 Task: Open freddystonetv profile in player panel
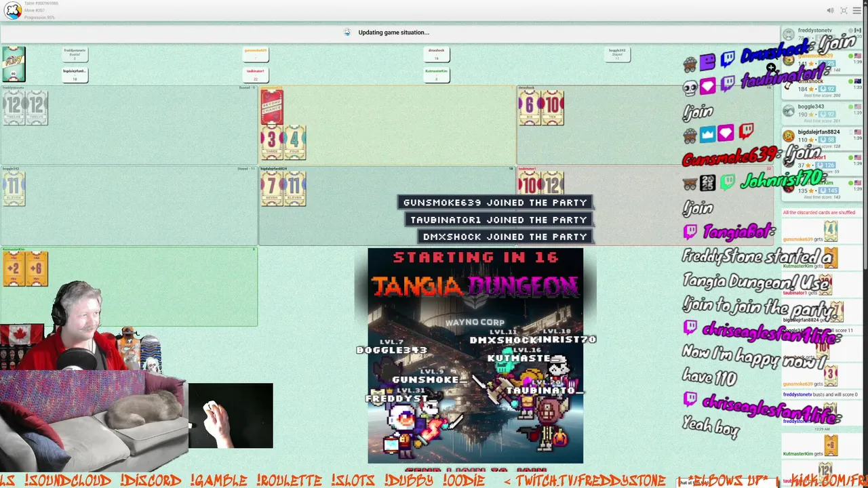coord(814,30)
